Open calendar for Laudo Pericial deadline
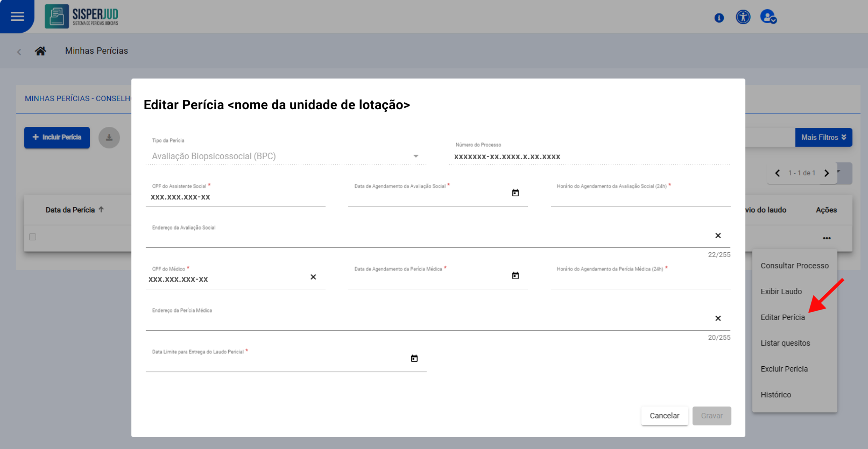 coord(414,358)
